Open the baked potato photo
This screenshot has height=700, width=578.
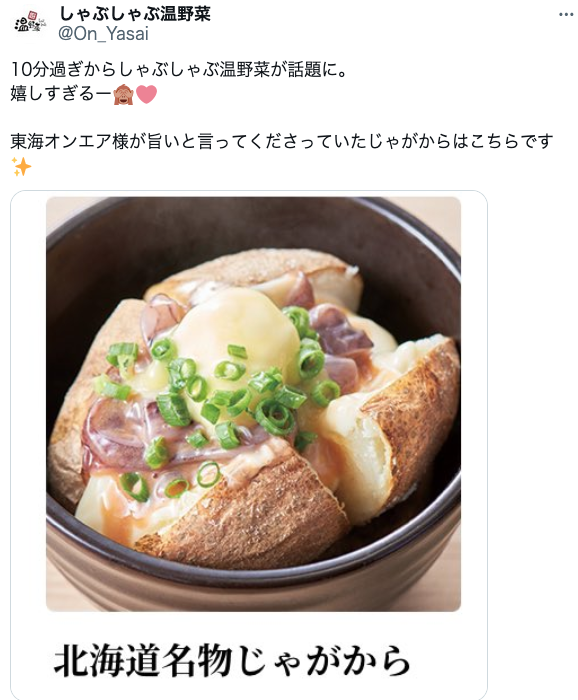254,404
